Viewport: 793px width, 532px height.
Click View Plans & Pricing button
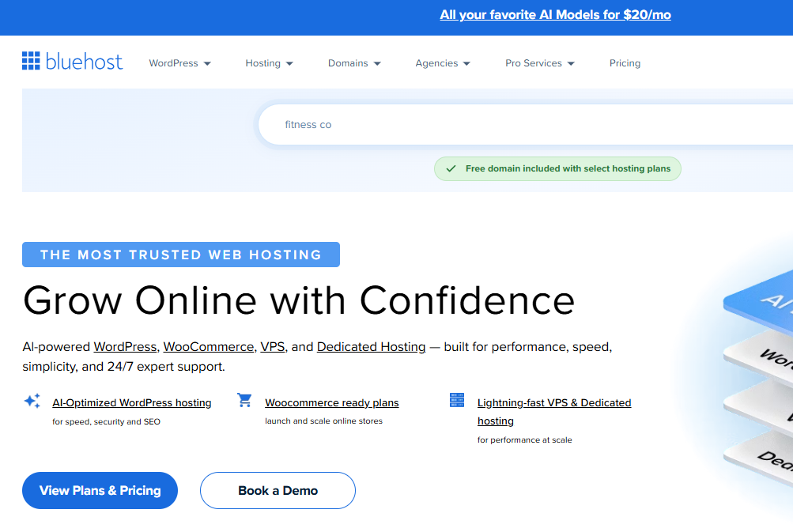100,491
